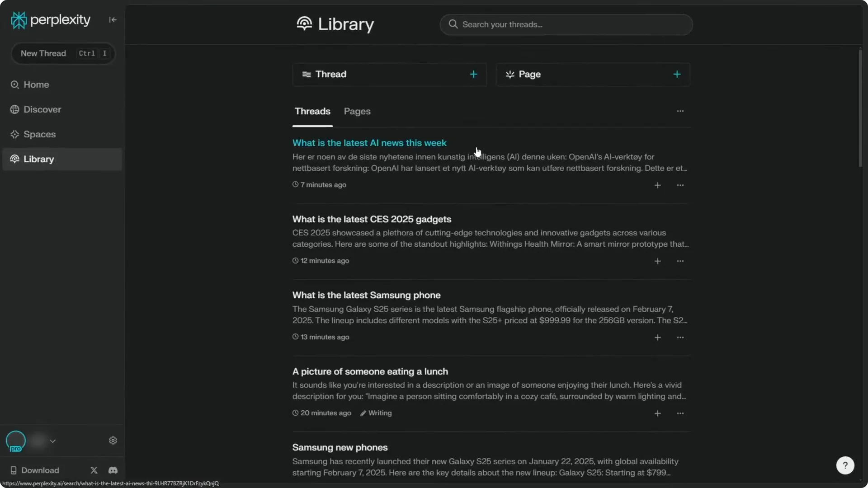
Task: Click the Search your threads field
Action: [566, 24]
